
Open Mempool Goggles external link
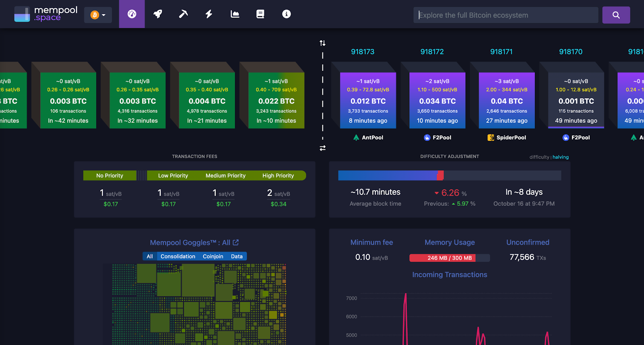coord(236,242)
